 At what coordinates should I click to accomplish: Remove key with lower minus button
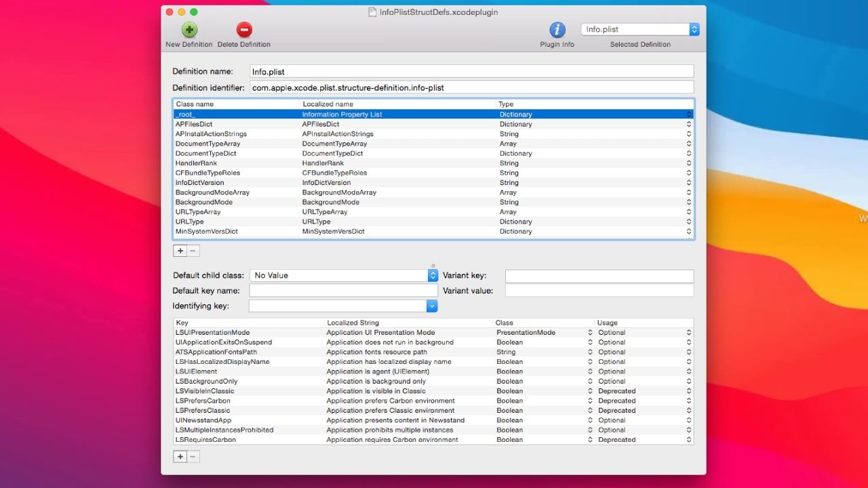pos(193,457)
